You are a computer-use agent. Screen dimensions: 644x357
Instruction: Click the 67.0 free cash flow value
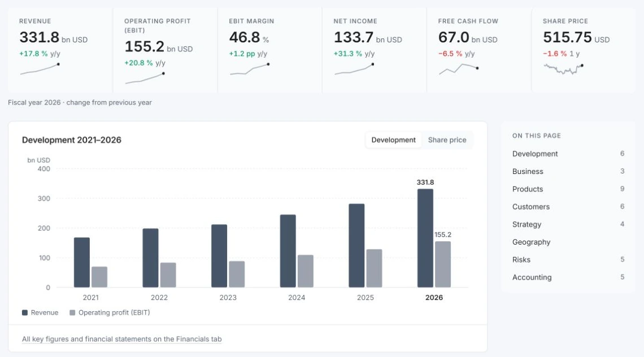click(454, 37)
